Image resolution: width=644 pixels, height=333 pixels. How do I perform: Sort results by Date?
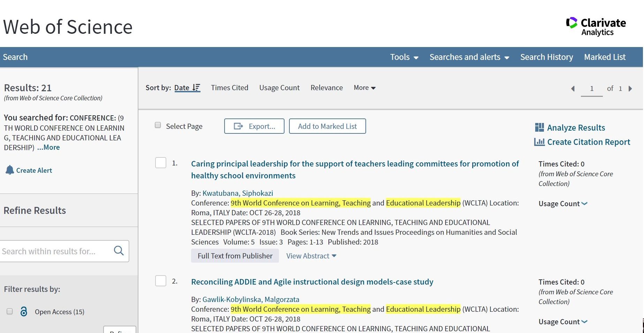pos(182,88)
